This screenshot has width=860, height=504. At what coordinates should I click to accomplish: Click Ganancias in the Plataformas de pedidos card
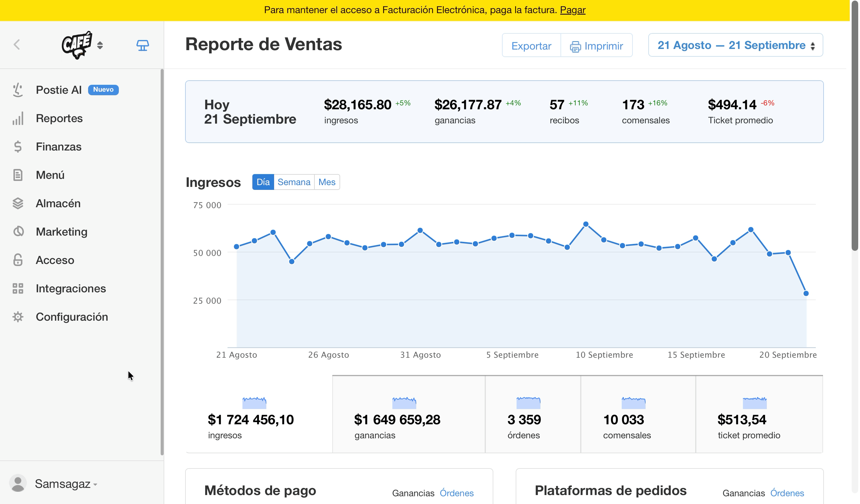click(744, 493)
